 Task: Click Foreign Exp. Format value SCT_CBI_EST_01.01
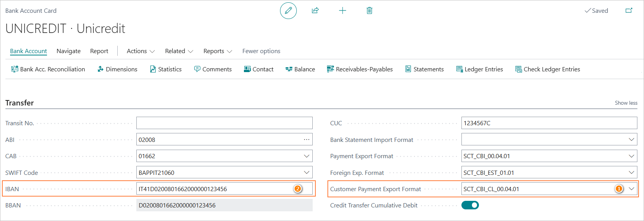[489, 173]
